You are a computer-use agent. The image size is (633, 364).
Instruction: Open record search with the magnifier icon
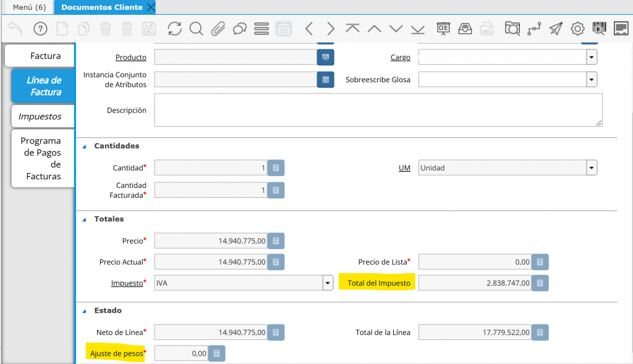point(196,28)
